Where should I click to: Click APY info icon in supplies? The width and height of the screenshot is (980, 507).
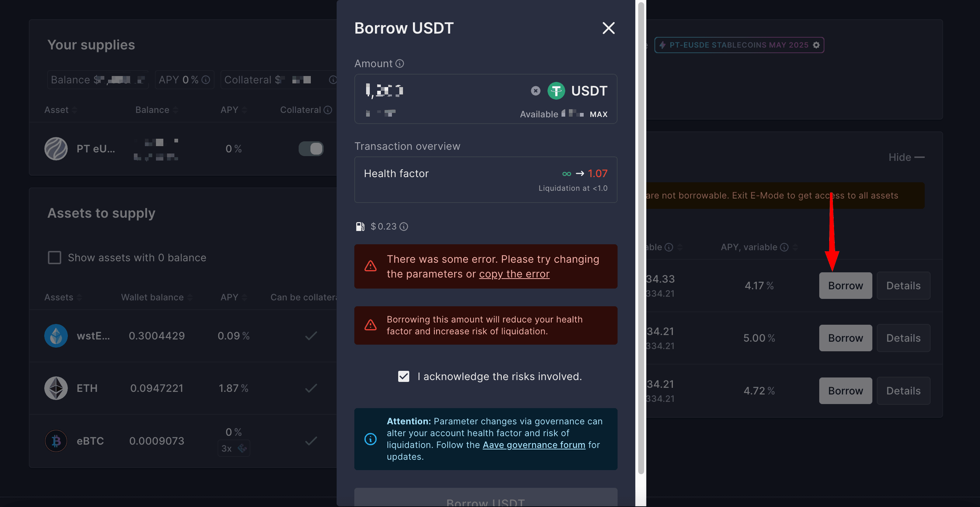click(205, 80)
